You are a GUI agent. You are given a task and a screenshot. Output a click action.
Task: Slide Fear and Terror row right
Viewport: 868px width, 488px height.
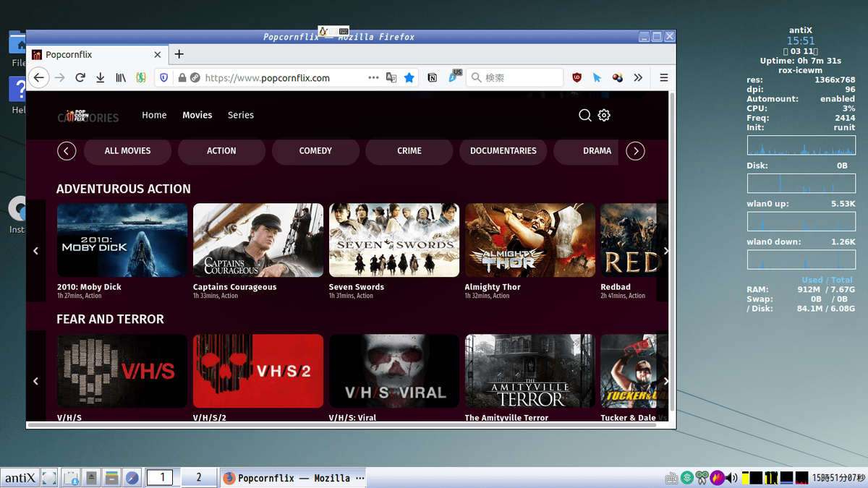665,381
